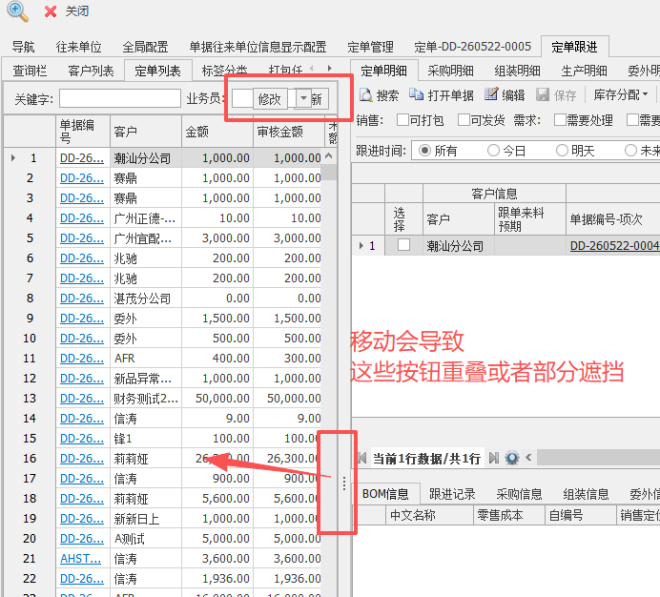Click the 客户 column header in order list
The width and height of the screenshot is (660, 597).
[146, 132]
